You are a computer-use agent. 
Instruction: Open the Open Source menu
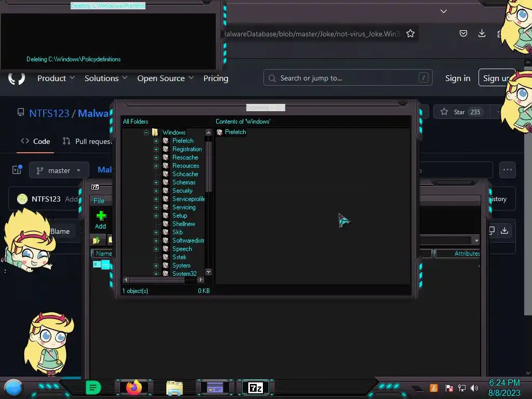click(166, 78)
